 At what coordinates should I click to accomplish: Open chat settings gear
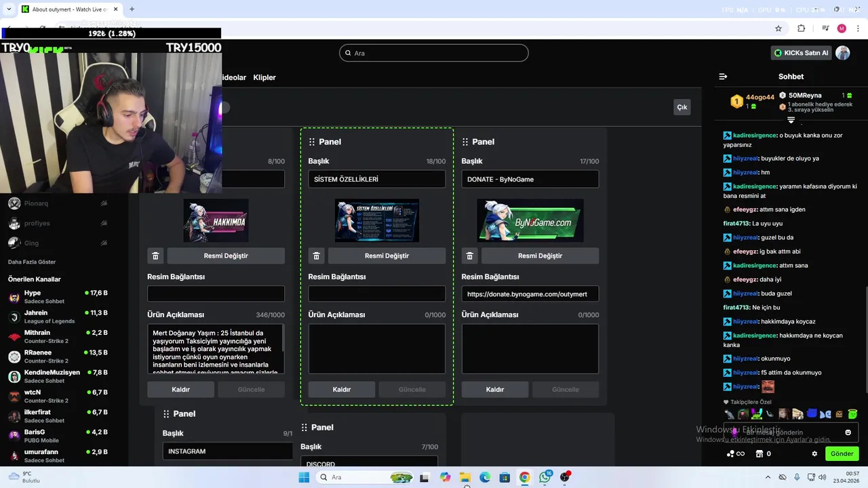pyautogui.click(x=814, y=453)
